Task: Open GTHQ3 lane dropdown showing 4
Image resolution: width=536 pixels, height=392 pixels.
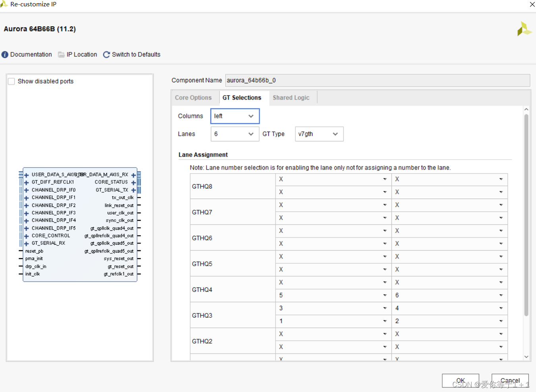Action: tap(449, 309)
